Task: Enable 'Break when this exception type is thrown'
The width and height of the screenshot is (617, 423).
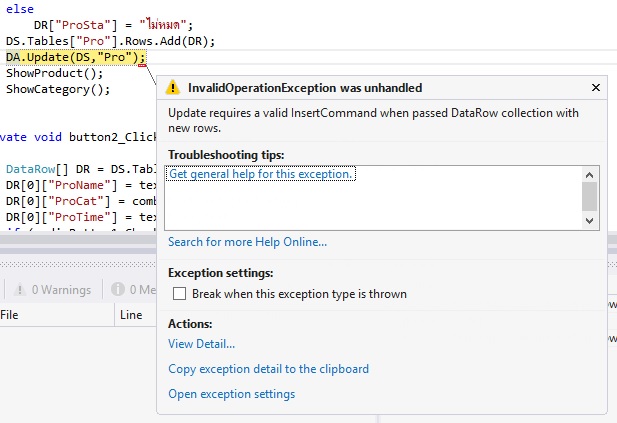Action: [179, 294]
